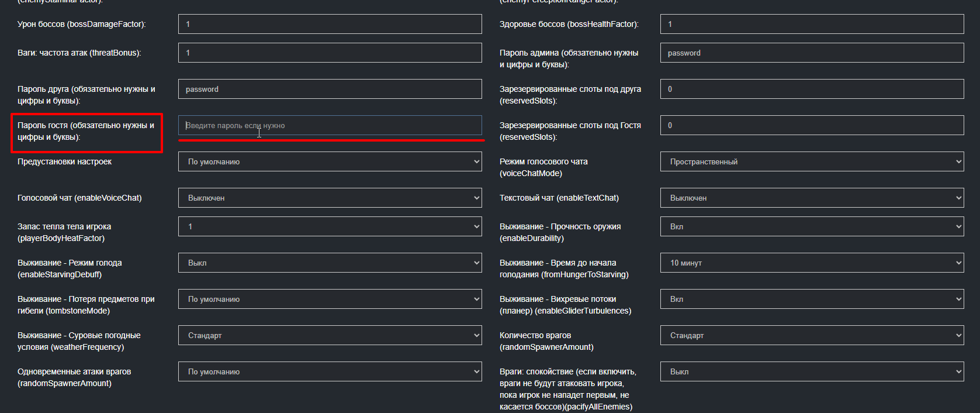This screenshot has width=980, height=413.
Task: Click the bossDamageFactor input field
Action: pyautogui.click(x=330, y=24)
